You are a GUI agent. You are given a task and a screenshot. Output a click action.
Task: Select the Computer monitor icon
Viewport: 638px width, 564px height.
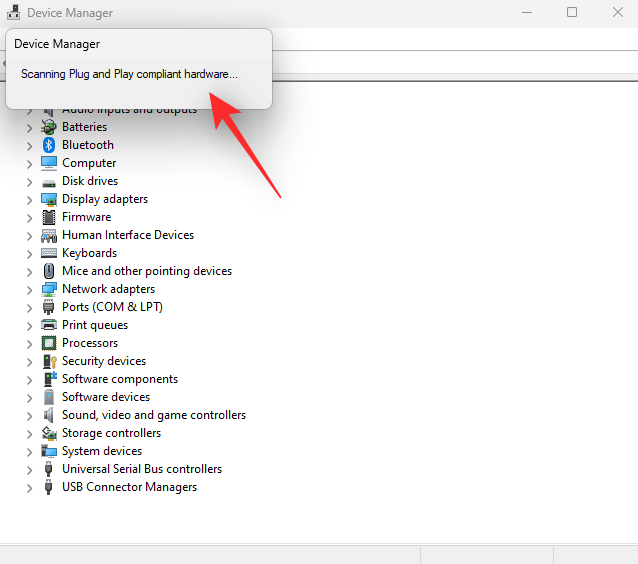tap(49, 163)
